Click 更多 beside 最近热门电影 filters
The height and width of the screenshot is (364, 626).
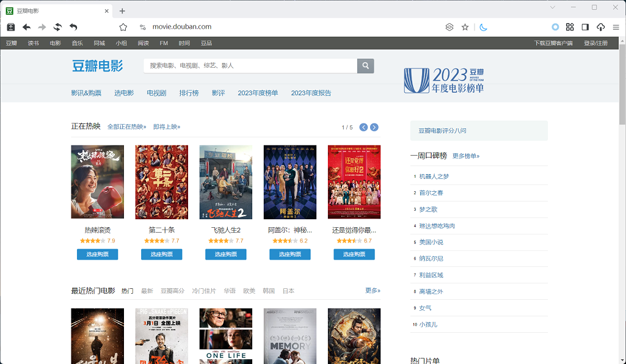point(373,291)
